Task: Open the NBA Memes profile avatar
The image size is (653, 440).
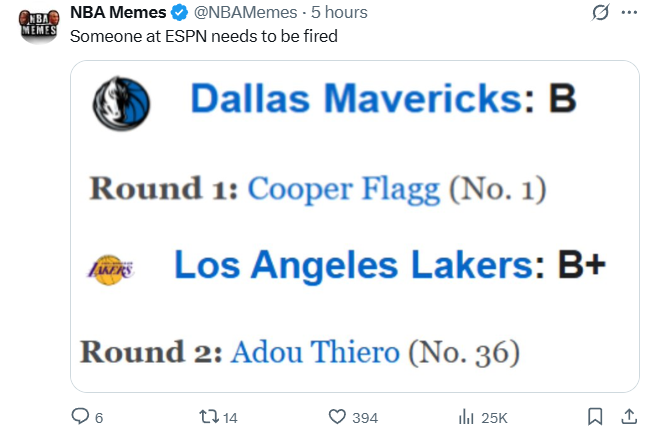Action: (x=38, y=22)
